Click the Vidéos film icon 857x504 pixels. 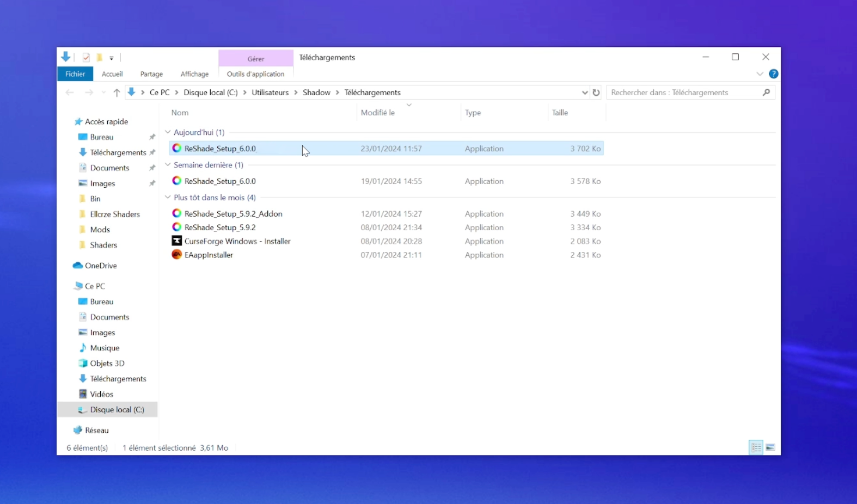[x=83, y=394]
